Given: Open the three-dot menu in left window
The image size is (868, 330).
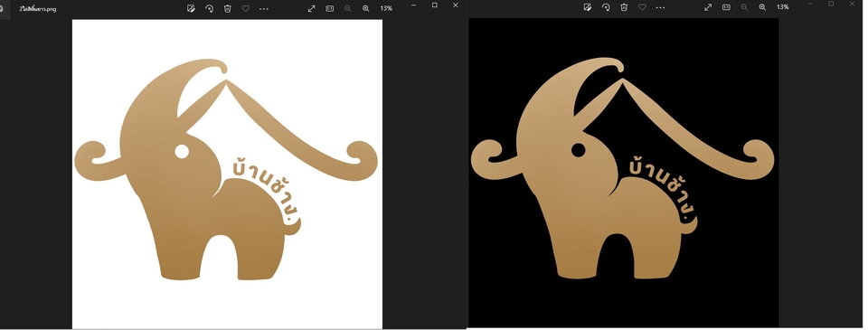Looking at the screenshot, I should (x=264, y=8).
